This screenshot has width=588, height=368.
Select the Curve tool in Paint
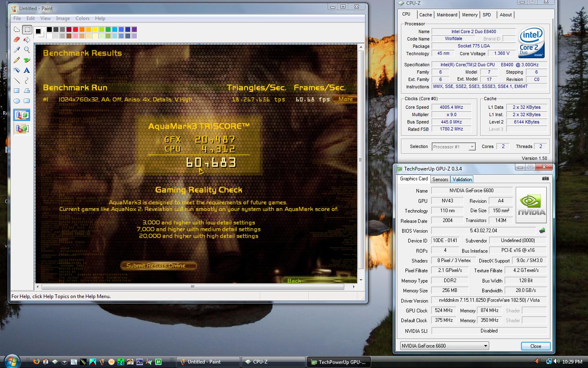(27, 81)
